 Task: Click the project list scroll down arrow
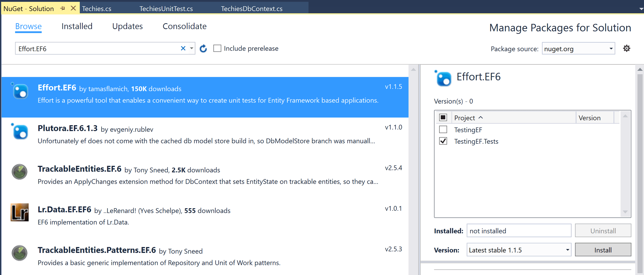(625, 212)
